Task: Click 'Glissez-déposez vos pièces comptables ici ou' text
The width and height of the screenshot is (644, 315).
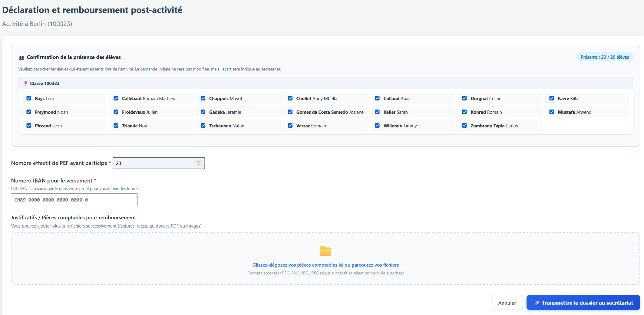Action: [x=301, y=265]
